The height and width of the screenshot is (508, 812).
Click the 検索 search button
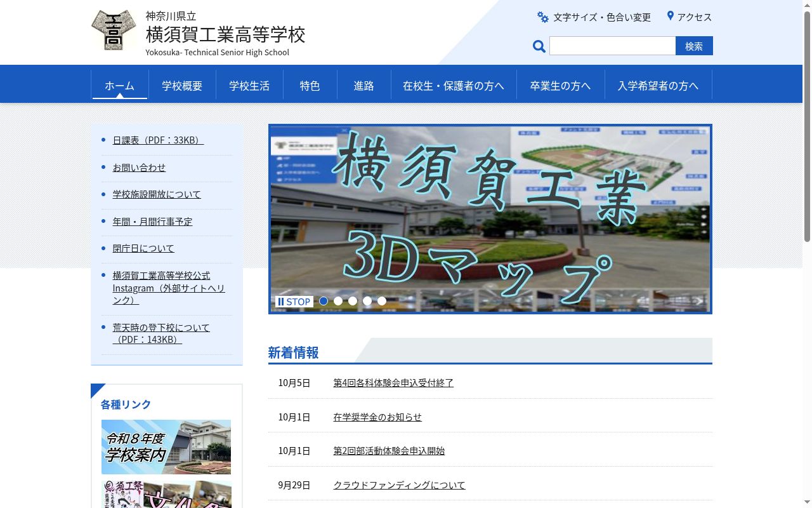pyautogui.click(x=694, y=46)
